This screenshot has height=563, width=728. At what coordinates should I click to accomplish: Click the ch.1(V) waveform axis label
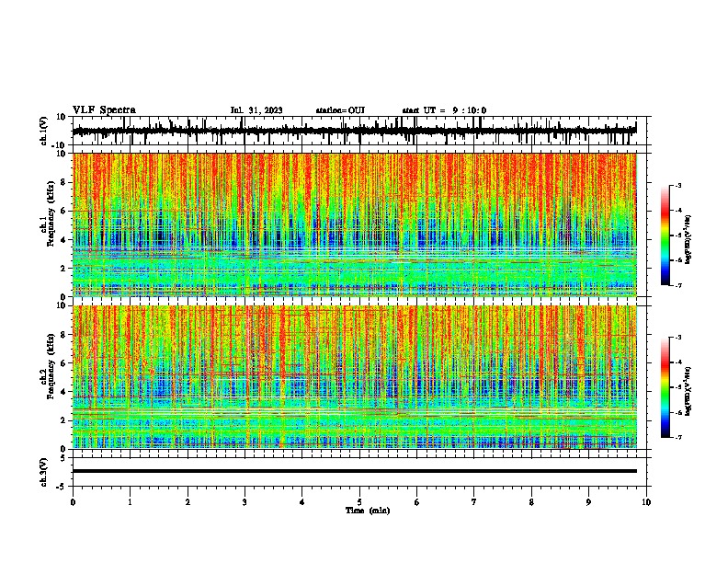coord(44,131)
